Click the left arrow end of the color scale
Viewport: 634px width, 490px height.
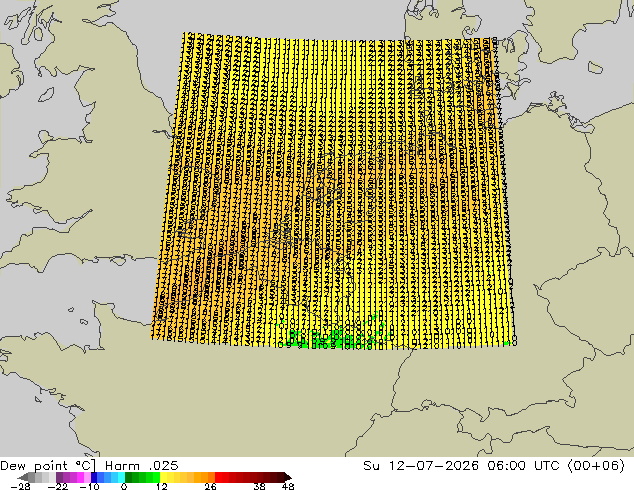pyautogui.click(x=23, y=477)
